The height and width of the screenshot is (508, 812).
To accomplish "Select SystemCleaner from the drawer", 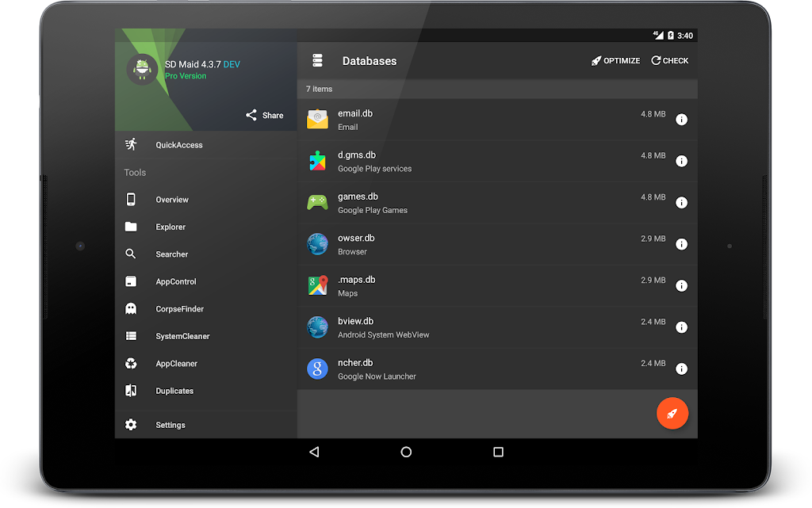I will 182,337.
